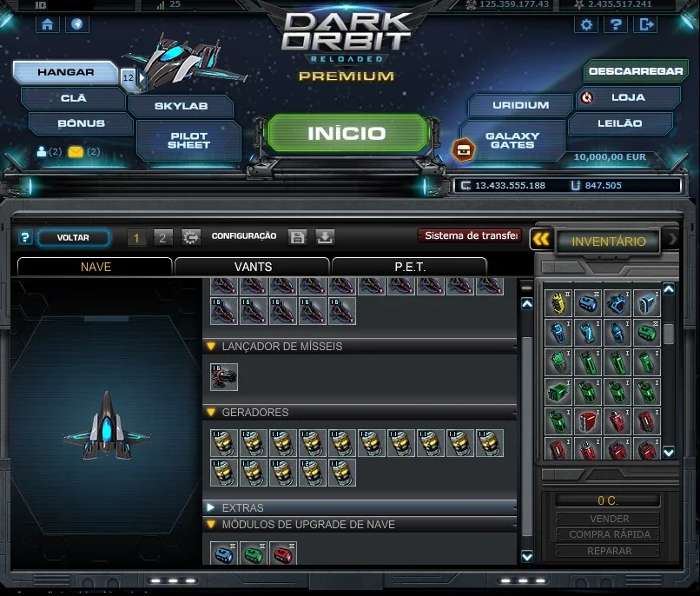Click the Descarregar button

636,71
